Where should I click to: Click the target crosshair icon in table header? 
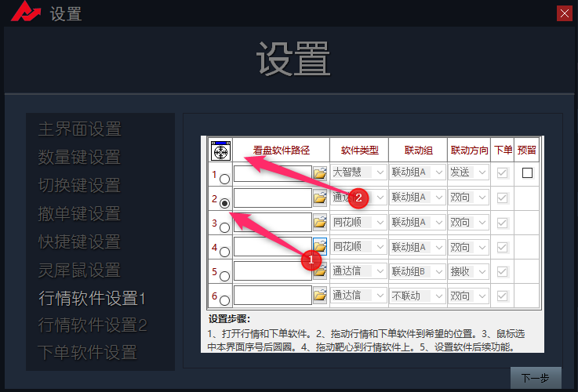(221, 151)
